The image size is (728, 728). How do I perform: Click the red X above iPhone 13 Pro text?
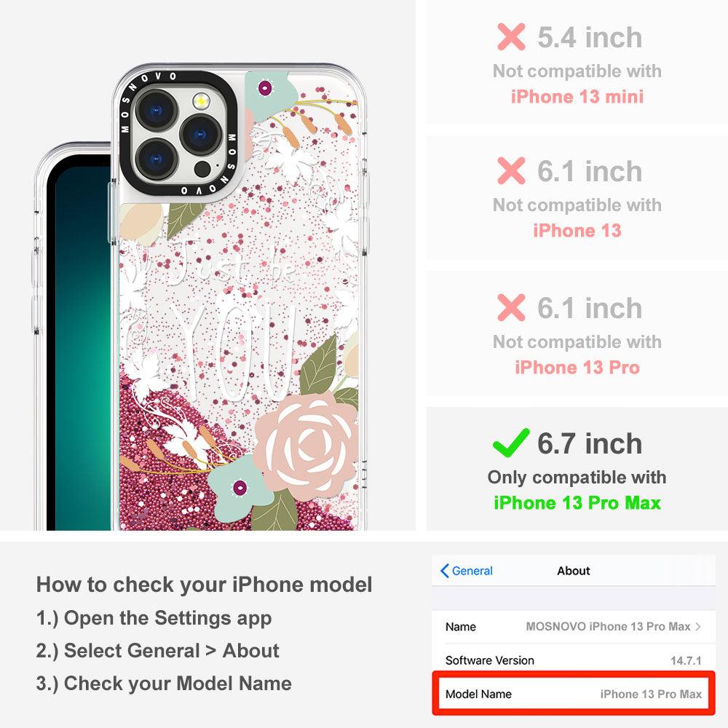(511, 307)
